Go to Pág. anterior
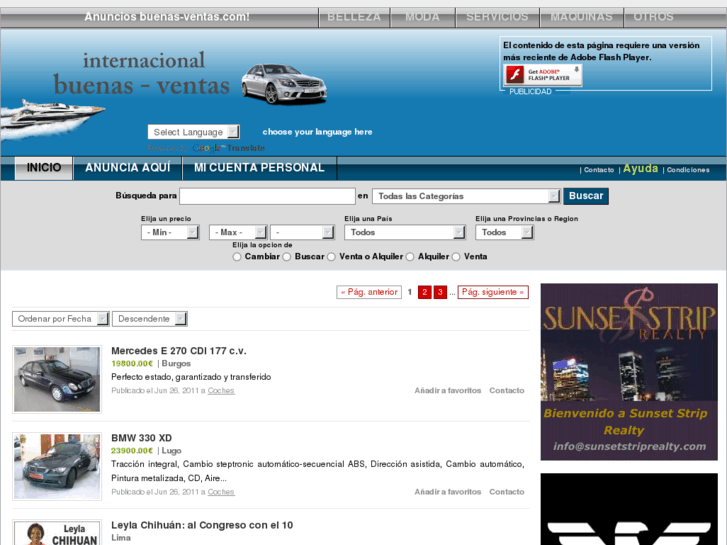This screenshot has width=727, height=545. coord(369,292)
